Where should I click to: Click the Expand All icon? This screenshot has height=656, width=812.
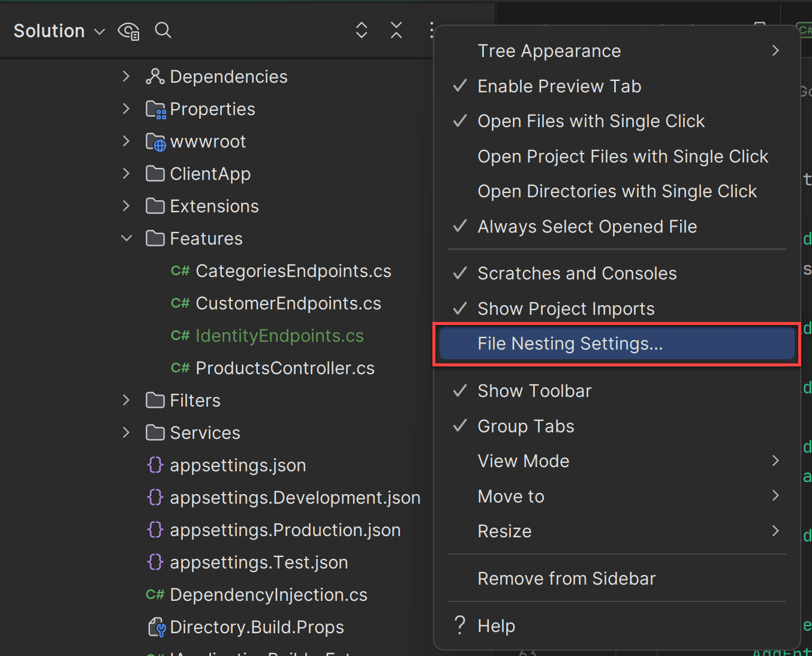tap(361, 30)
